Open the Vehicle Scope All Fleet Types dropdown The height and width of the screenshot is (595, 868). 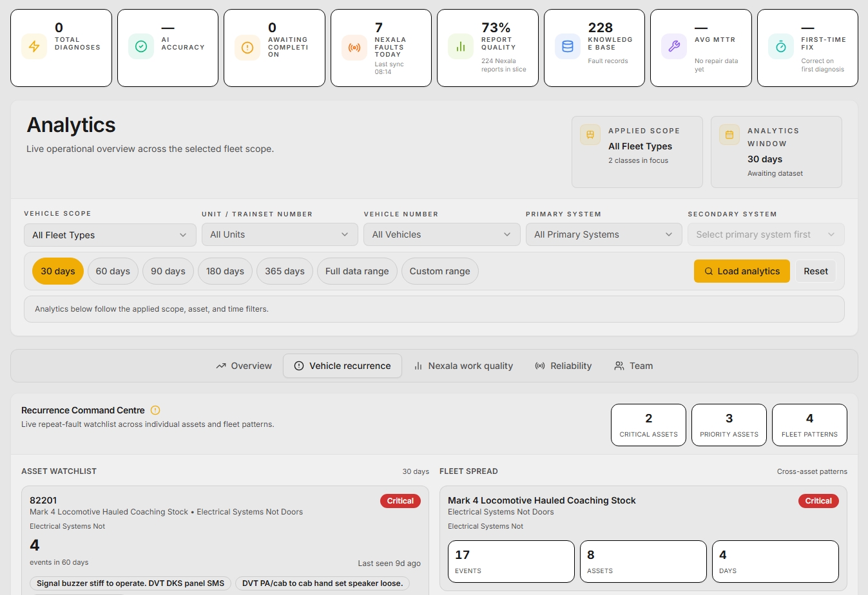point(110,235)
